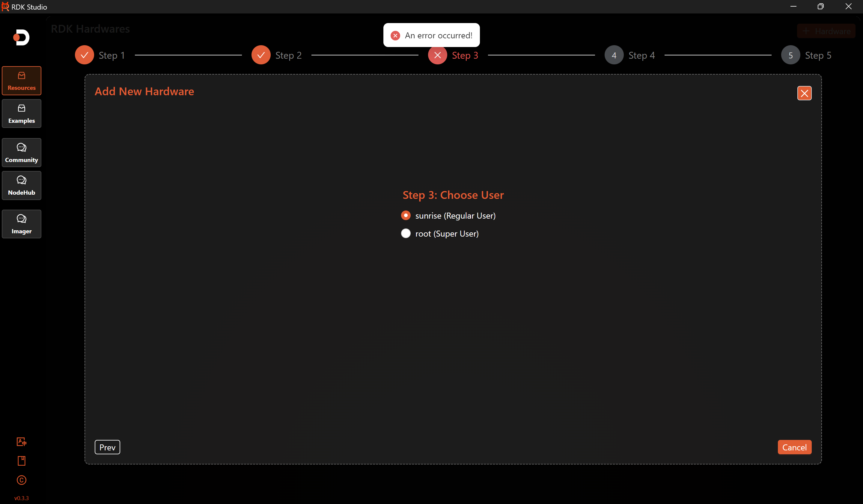Open the Resources sidebar section
863x504 pixels.
pyautogui.click(x=22, y=81)
